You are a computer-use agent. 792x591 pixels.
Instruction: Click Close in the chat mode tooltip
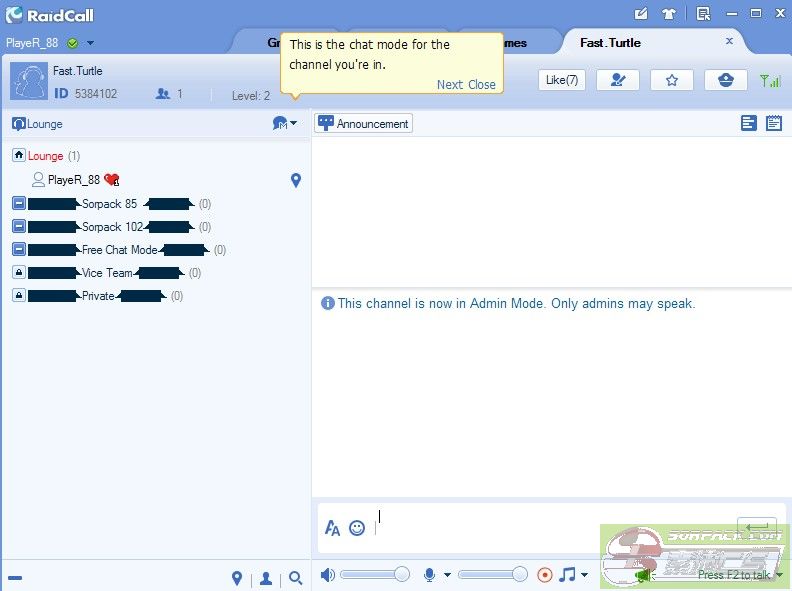click(482, 84)
